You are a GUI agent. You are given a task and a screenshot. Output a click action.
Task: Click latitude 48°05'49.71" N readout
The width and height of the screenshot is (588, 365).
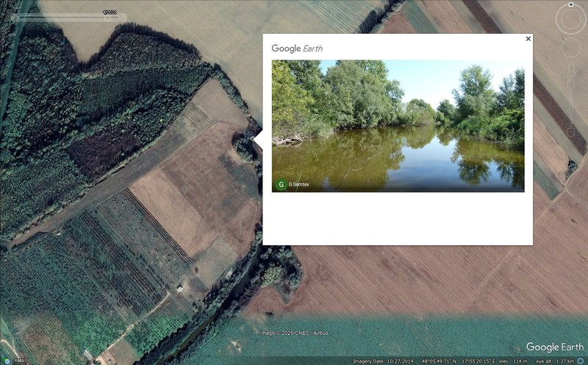[439, 361]
